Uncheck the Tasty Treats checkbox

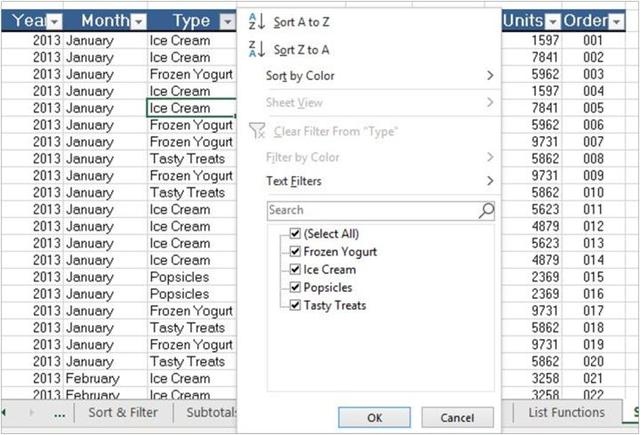[295, 306]
